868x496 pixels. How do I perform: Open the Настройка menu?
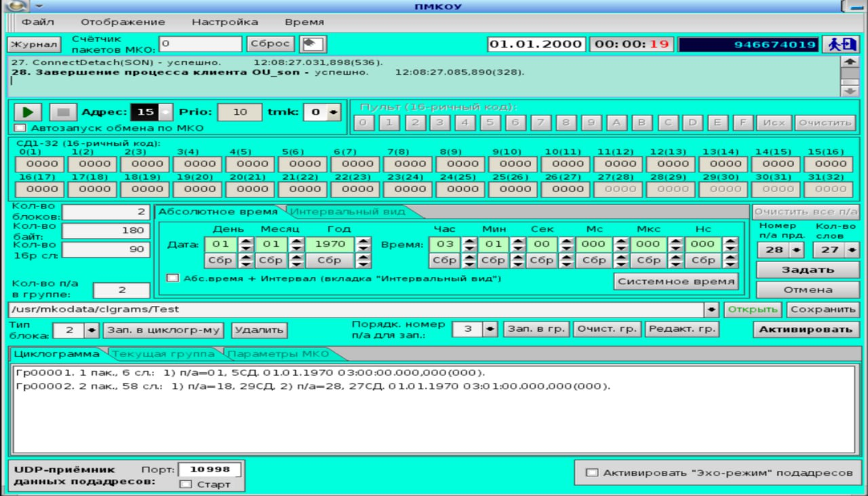tap(224, 22)
